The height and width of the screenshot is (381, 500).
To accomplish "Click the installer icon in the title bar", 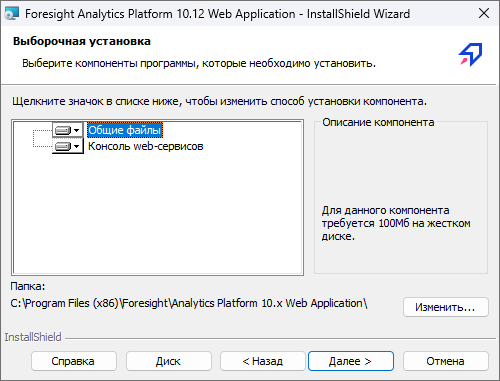I will tap(12, 14).
